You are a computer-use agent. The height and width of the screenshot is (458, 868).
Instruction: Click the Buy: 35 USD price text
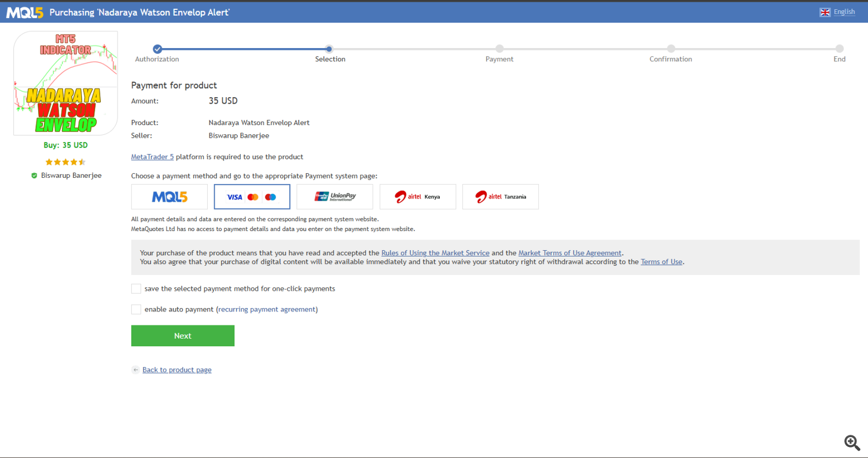coord(65,145)
